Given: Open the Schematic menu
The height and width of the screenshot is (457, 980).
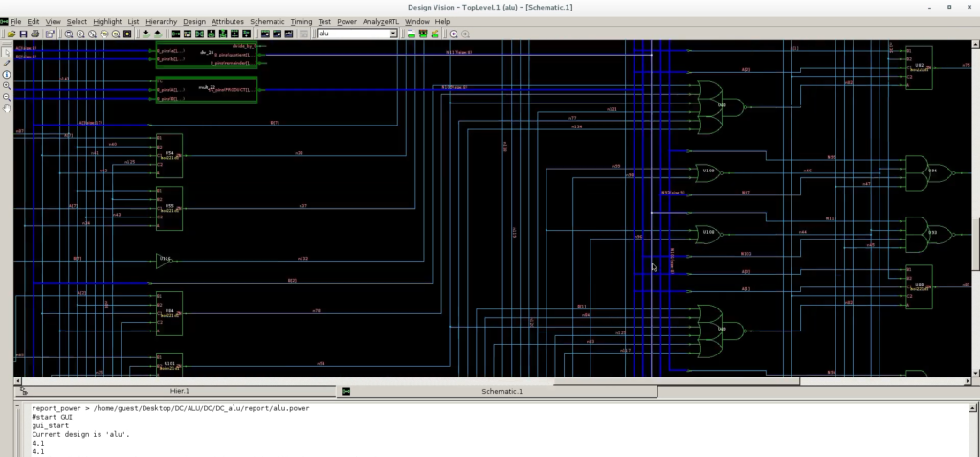Looking at the screenshot, I should point(267,21).
